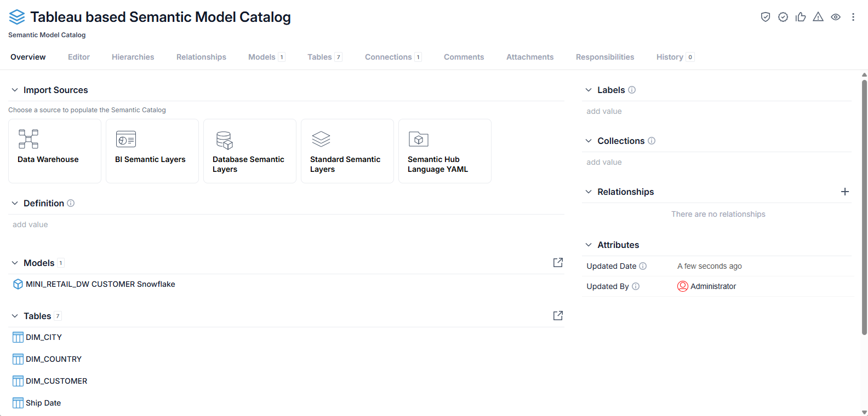Click the table icon beside DIM_CITY
Image resolution: width=868 pixels, height=416 pixels.
18,337
